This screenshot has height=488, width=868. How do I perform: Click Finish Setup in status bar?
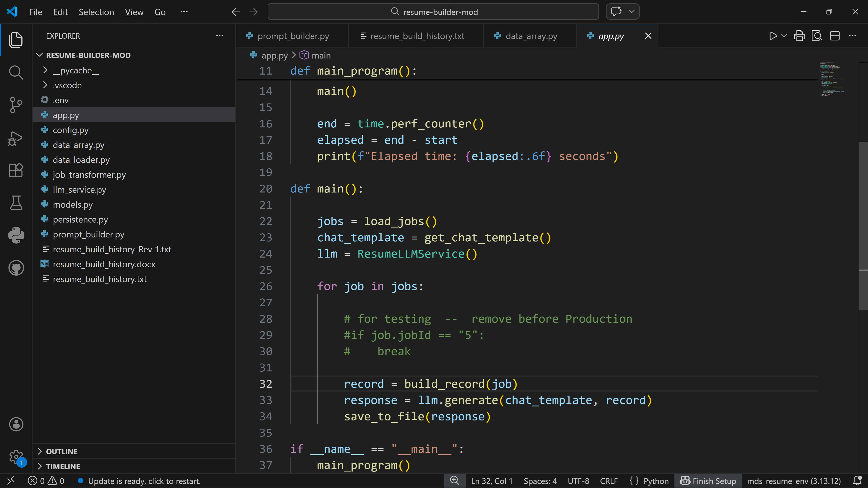708,481
